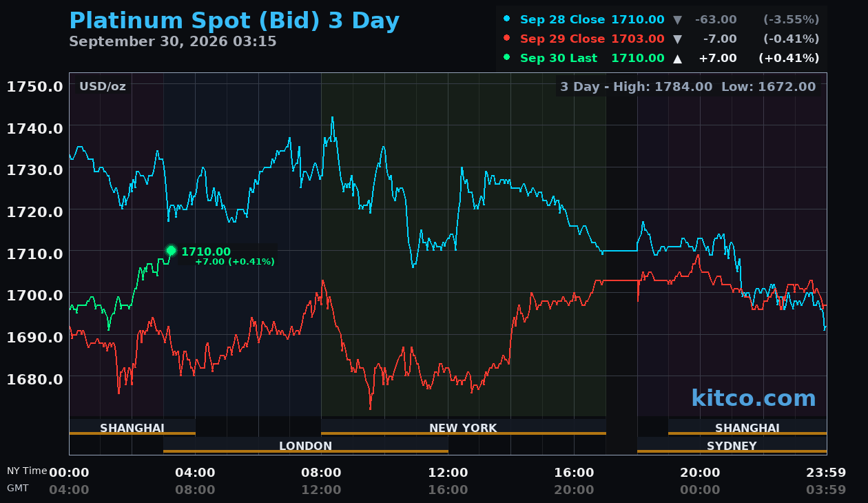Click the 1740.0 y-axis label
The height and width of the screenshot is (503, 868).
tap(35, 128)
